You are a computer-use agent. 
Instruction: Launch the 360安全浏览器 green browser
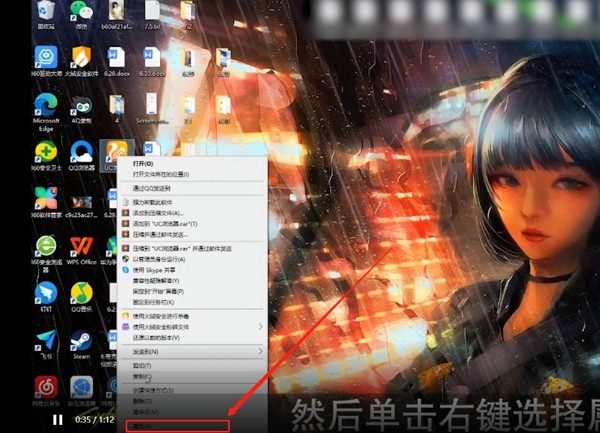click(46, 253)
